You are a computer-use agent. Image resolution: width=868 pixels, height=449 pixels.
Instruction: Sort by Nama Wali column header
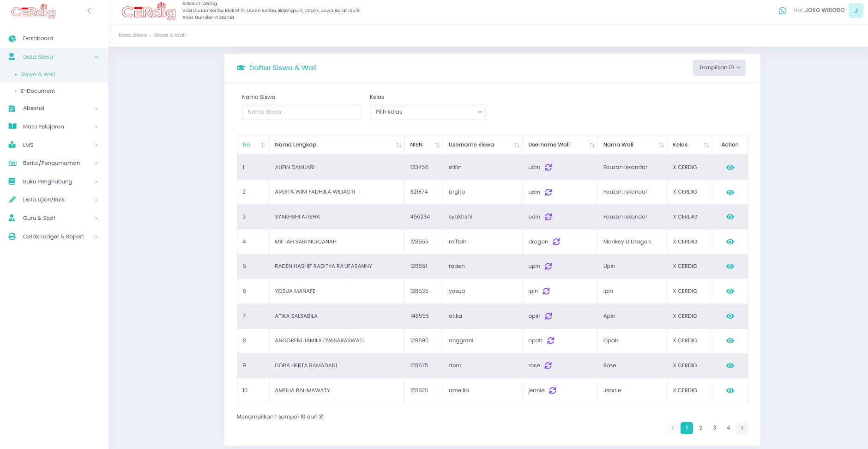click(633, 145)
